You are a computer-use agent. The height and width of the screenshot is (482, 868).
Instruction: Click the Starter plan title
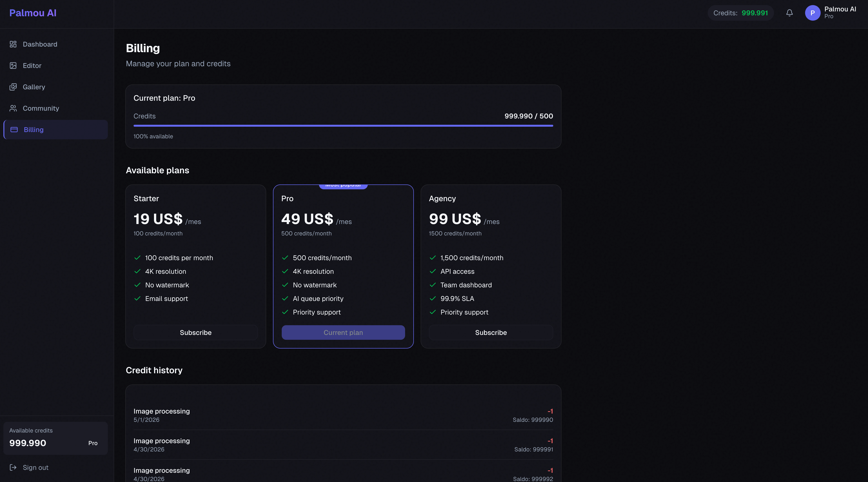146,198
